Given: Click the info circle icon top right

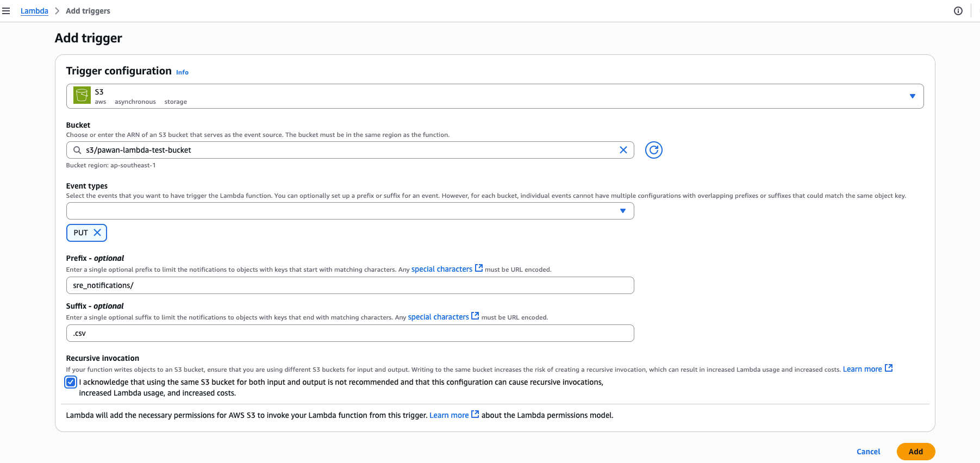Looking at the screenshot, I should (x=958, y=11).
